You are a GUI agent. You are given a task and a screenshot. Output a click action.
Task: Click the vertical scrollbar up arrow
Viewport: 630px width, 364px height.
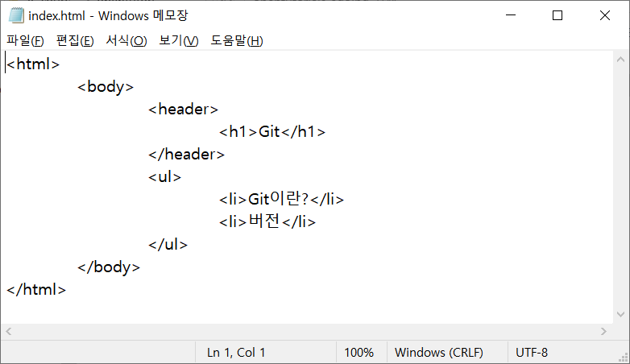pos(621,60)
